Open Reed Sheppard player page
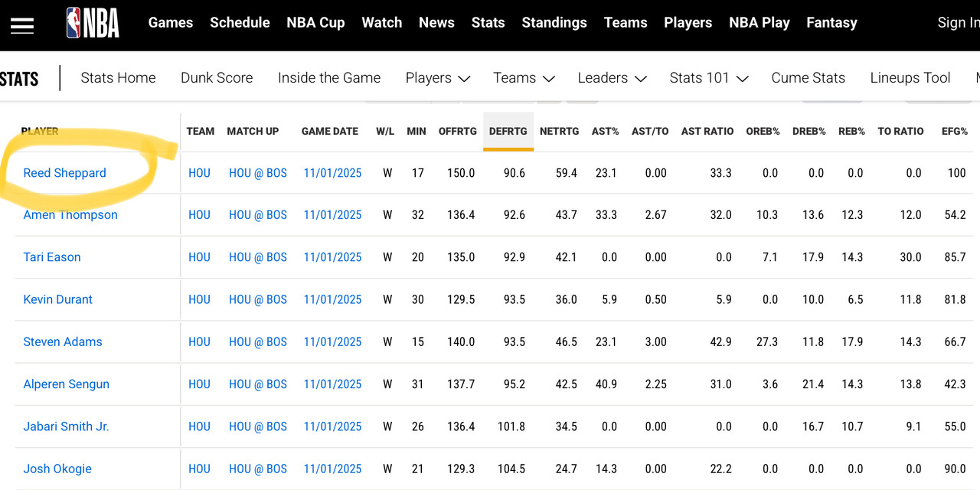The image size is (980, 490). click(x=65, y=173)
